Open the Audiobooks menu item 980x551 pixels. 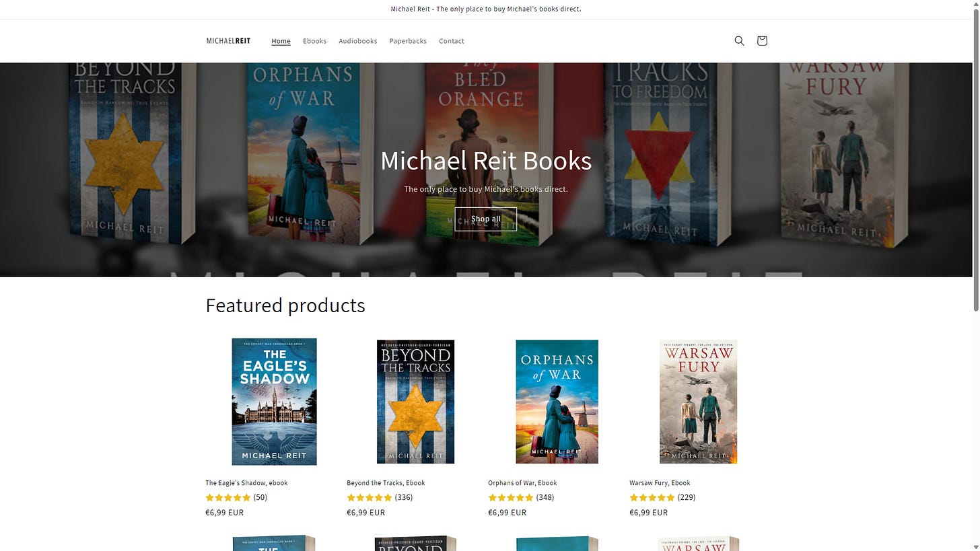pyautogui.click(x=357, y=41)
